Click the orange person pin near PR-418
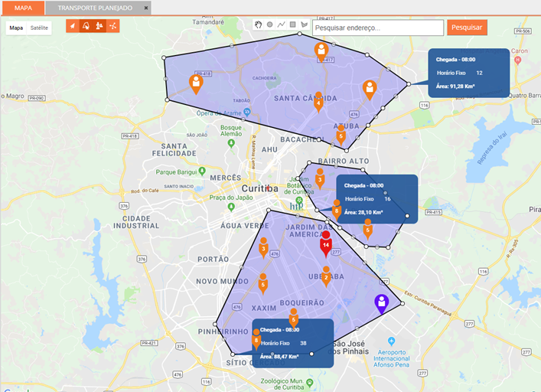 [x=196, y=84]
